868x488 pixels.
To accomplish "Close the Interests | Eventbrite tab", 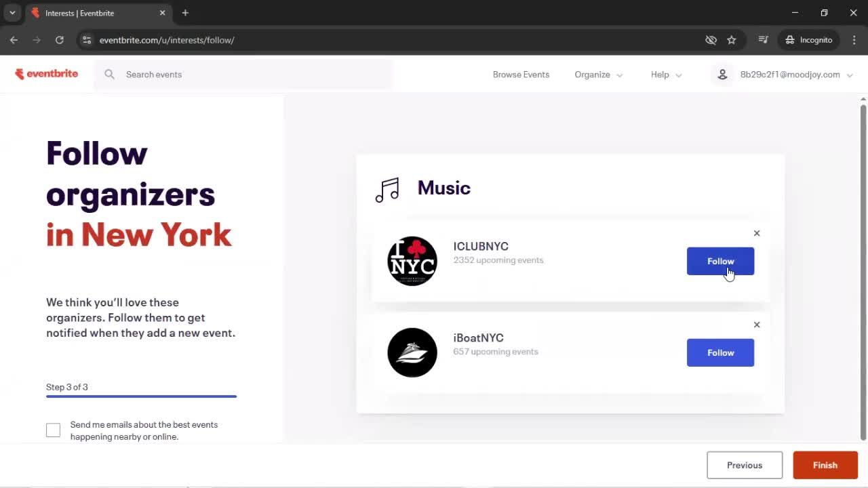I will (162, 13).
